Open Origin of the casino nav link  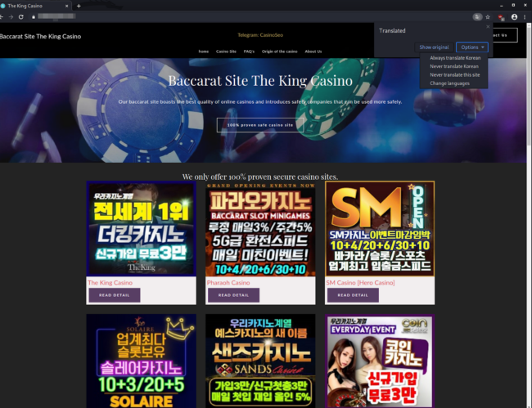pos(280,52)
